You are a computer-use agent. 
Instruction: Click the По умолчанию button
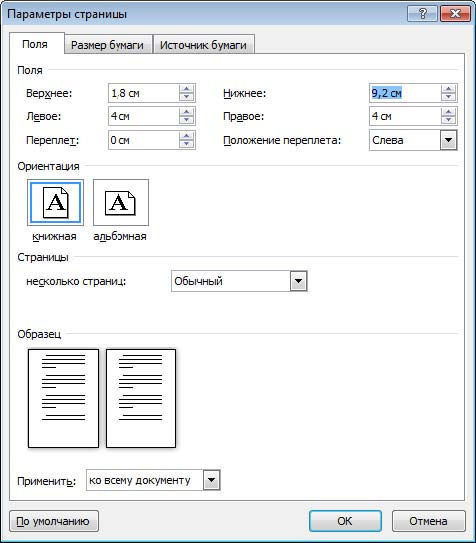53,521
